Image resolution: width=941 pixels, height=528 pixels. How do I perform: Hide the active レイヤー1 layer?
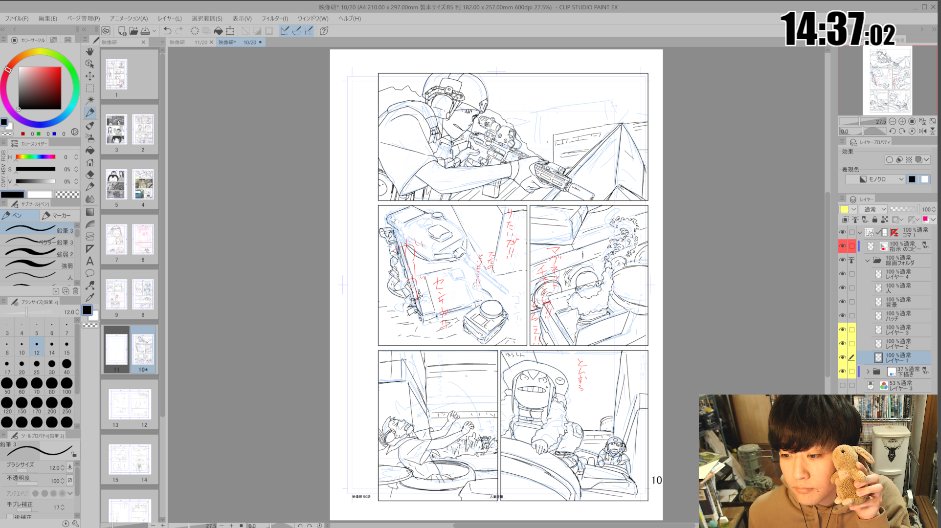tap(843, 358)
